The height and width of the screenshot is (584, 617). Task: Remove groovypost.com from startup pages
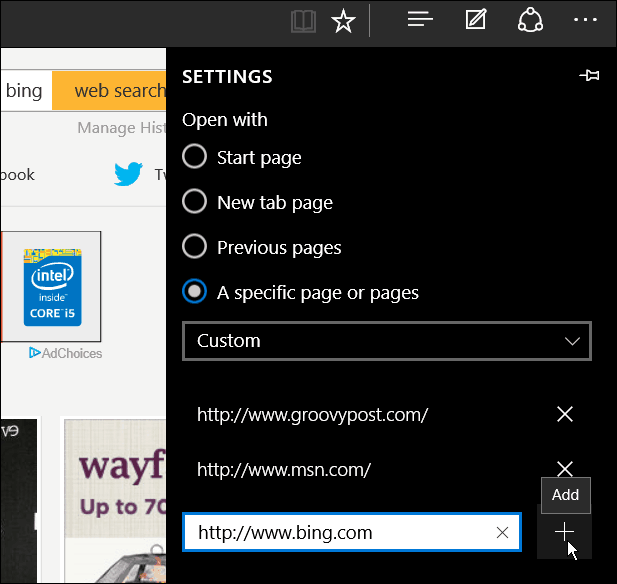click(x=565, y=414)
